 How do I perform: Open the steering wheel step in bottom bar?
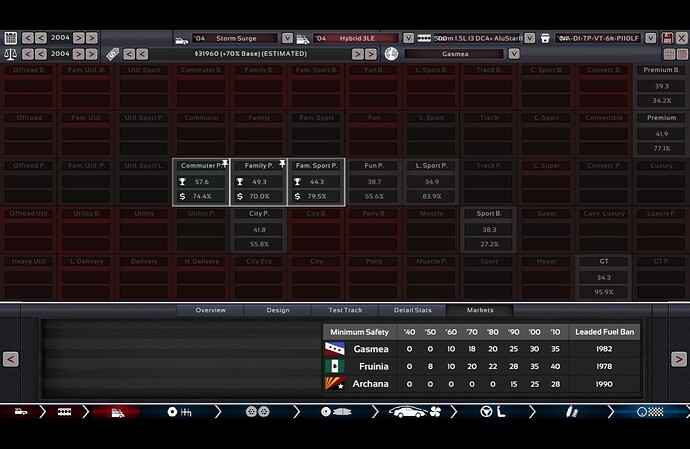click(487, 412)
